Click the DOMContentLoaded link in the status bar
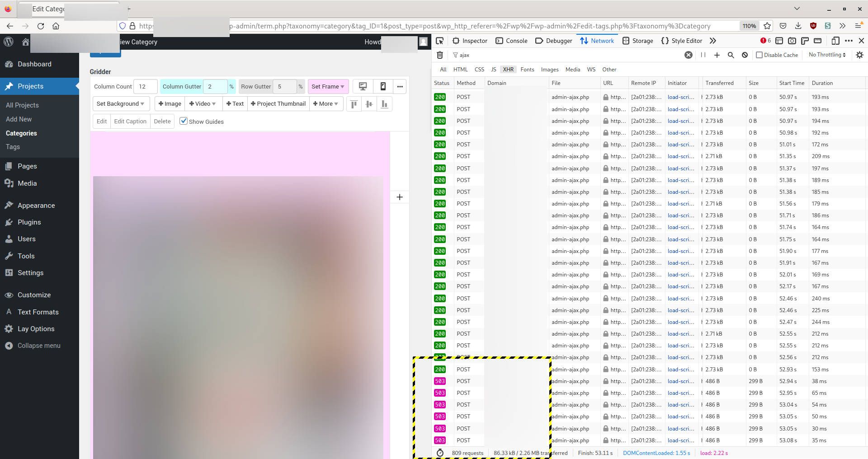Viewport: 868px width, 459px height. coord(656,453)
